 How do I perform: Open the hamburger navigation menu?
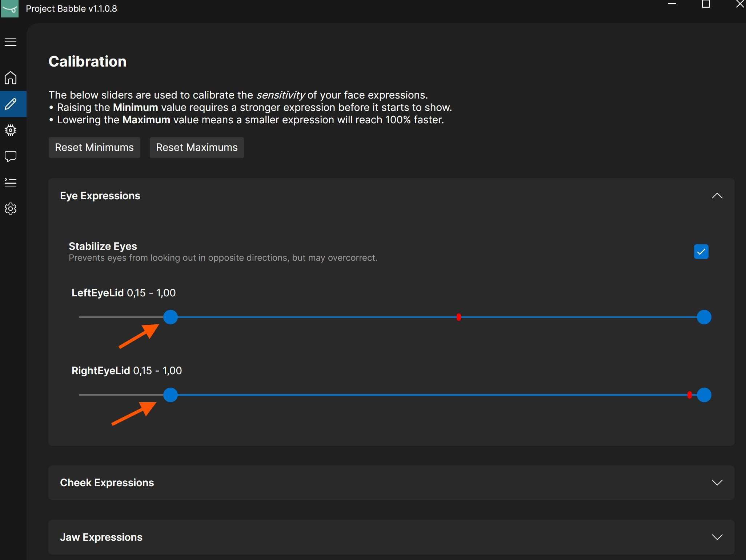click(11, 42)
